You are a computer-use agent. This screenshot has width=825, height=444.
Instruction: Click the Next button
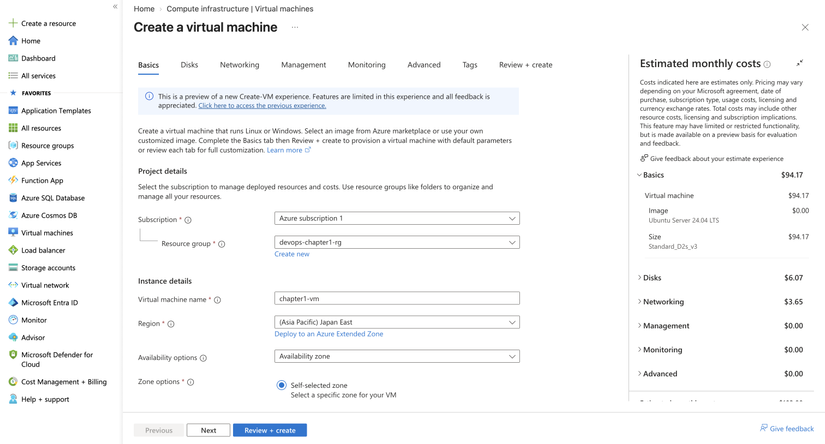(x=208, y=430)
